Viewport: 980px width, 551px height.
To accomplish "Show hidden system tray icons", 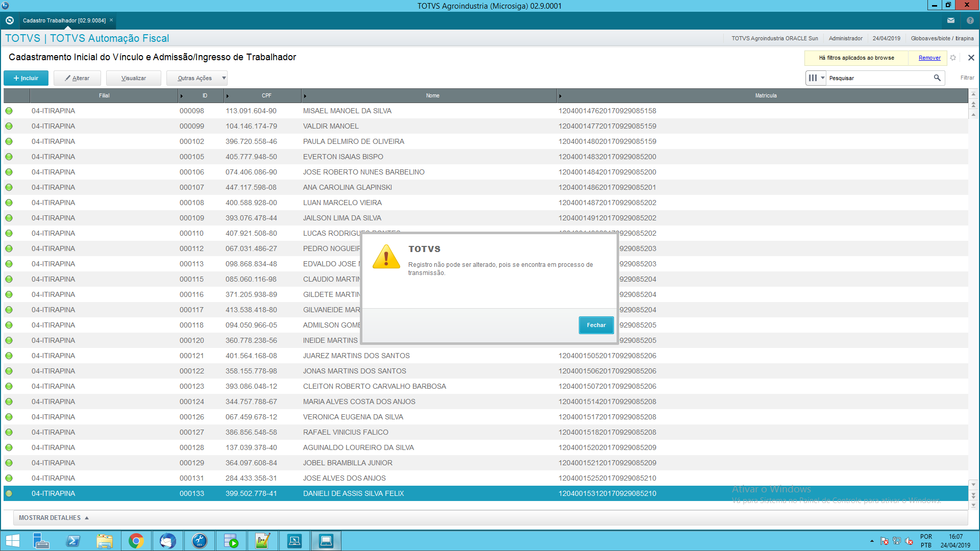I will (x=872, y=541).
